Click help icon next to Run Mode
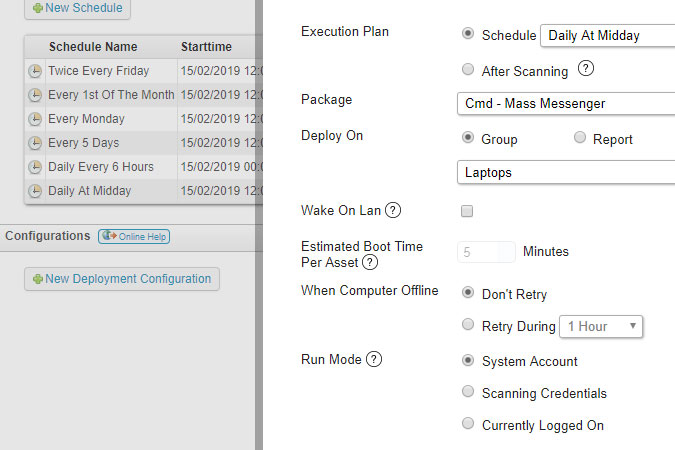The height and width of the screenshot is (450, 675). pyautogui.click(x=374, y=359)
